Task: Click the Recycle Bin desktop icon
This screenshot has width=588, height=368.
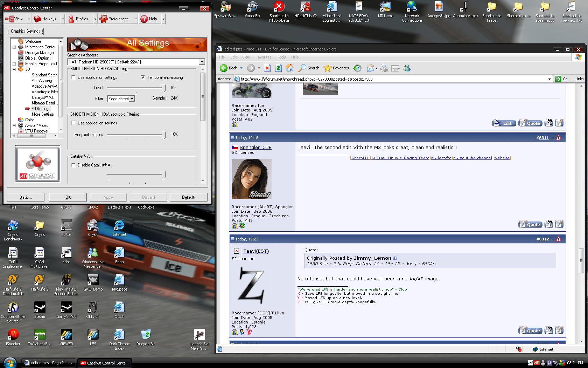Action: [146, 337]
